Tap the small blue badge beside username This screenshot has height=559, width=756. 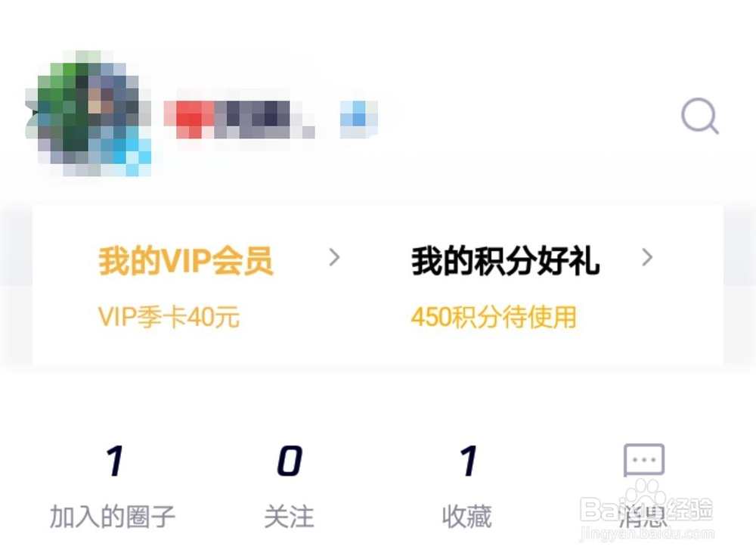click(x=358, y=119)
